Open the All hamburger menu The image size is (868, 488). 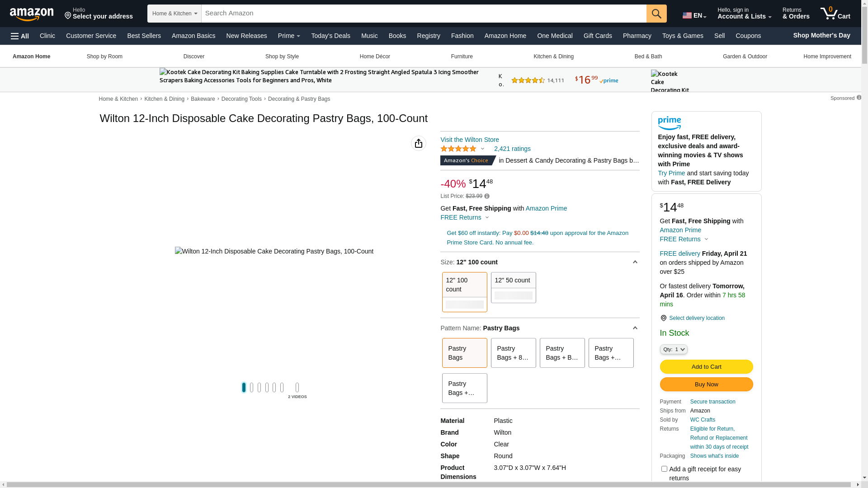[x=20, y=36]
